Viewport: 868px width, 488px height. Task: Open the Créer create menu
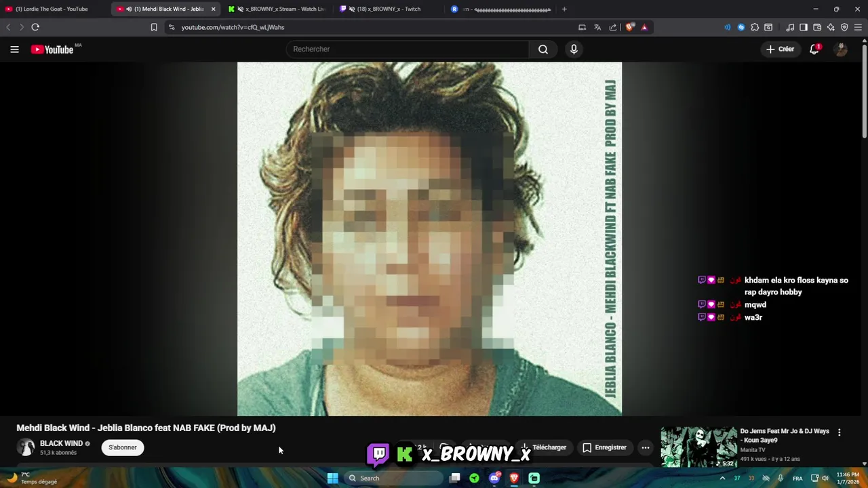coord(780,49)
